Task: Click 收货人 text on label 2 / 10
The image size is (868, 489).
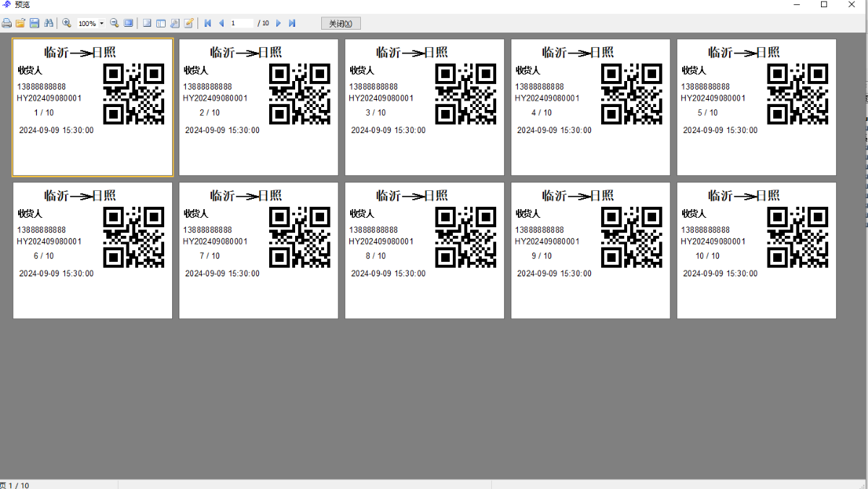Action: tap(196, 70)
